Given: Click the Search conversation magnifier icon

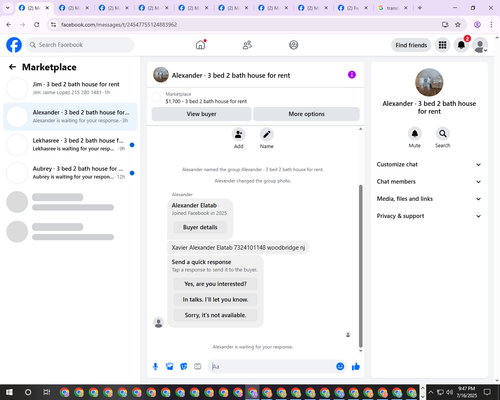Looking at the screenshot, I should click(443, 134).
